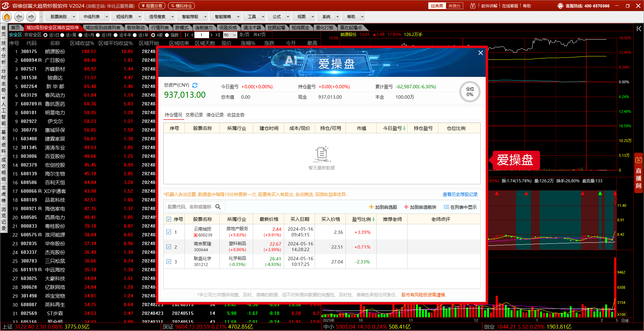644x331 pixels.
Task: Select the 近1月 radio button
Action: 80,35
